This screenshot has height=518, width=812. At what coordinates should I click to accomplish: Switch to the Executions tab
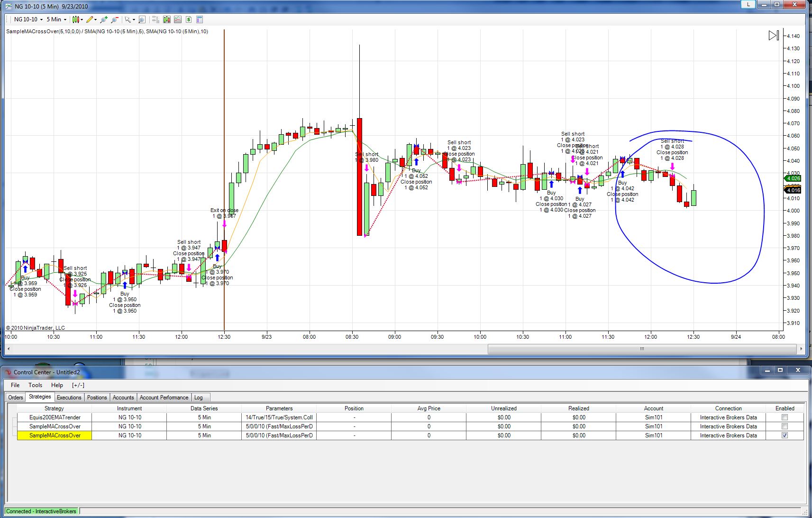(69, 398)
